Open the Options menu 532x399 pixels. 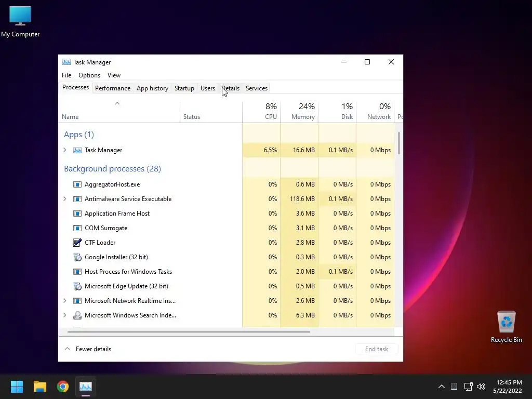(89, 75)
